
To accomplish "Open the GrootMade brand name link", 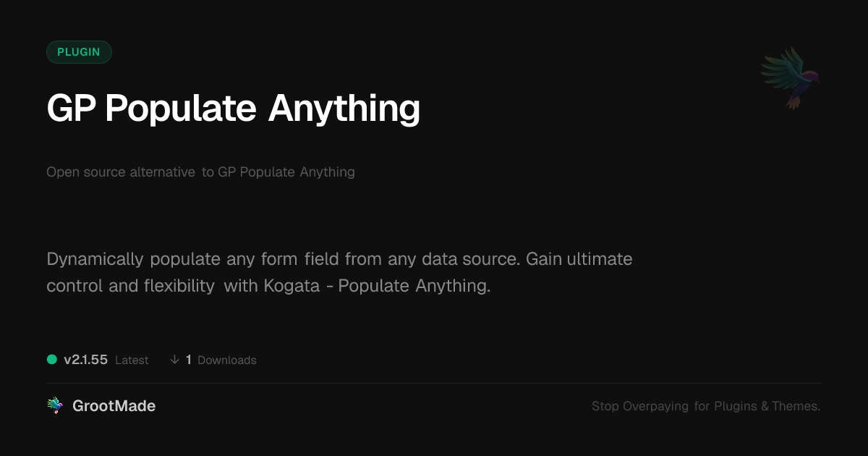I will tap(114, 406).
